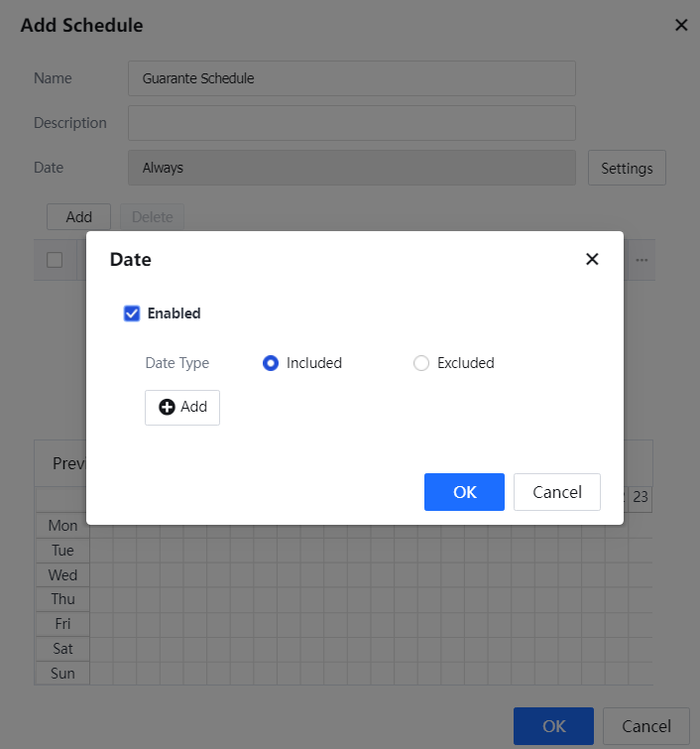Close the Date dialog with X
Image resolution: width=700 pixels, height=749 pixels.
[592, 259]
